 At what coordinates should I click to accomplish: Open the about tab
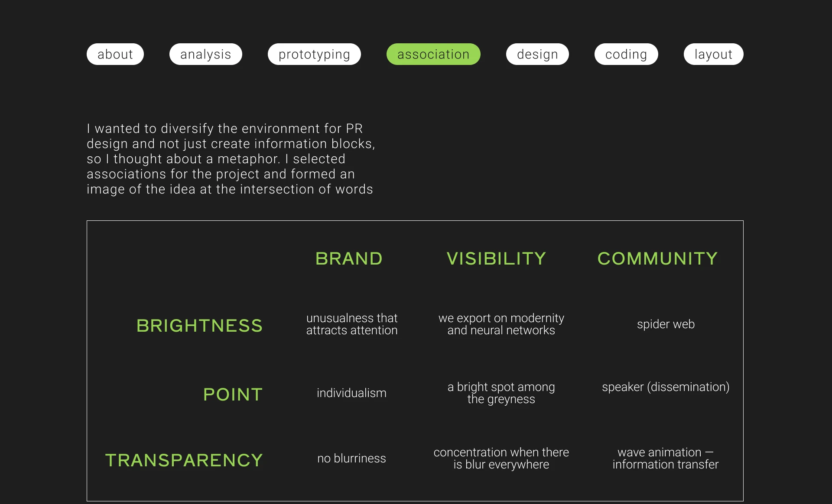click(x=115, y=54)
